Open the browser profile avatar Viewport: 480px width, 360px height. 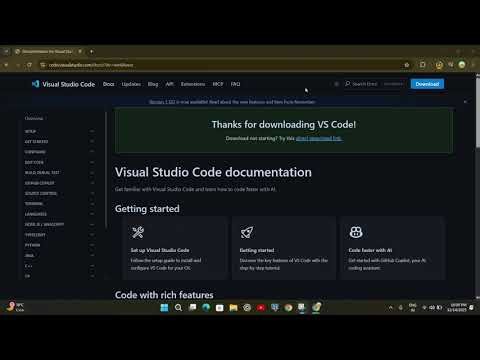click(x=462, y=65)
